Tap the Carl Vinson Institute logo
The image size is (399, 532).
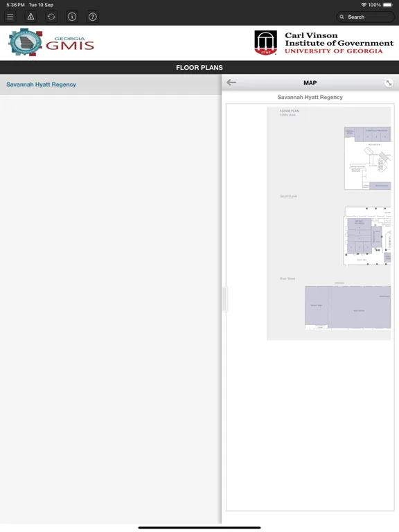pyautogui.click(x=324, y=43)
